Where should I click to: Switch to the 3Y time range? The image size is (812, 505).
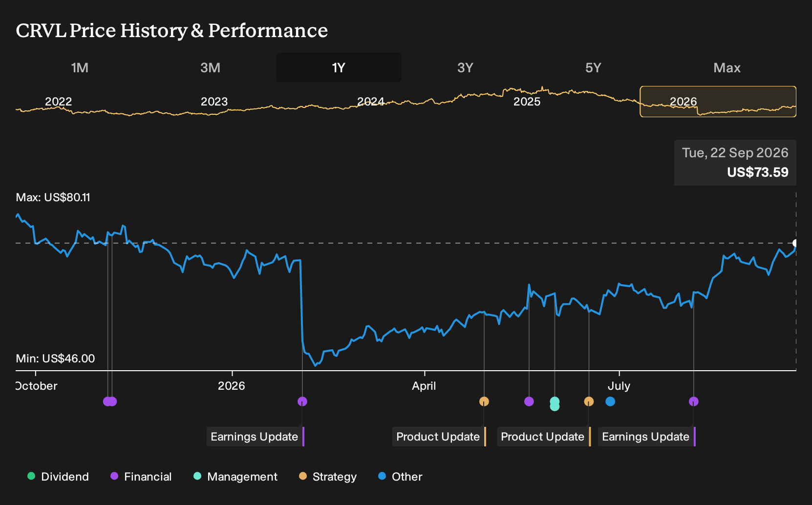465,67
